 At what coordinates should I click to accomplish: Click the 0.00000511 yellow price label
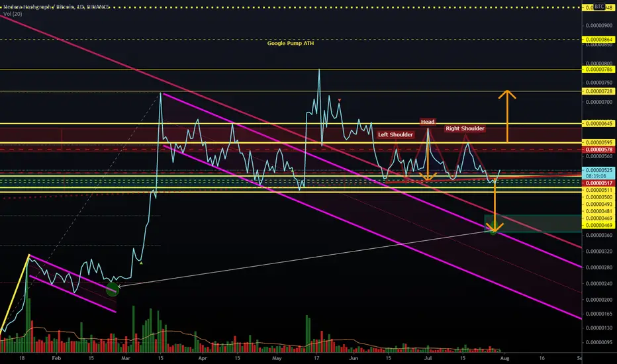[598, 190]
